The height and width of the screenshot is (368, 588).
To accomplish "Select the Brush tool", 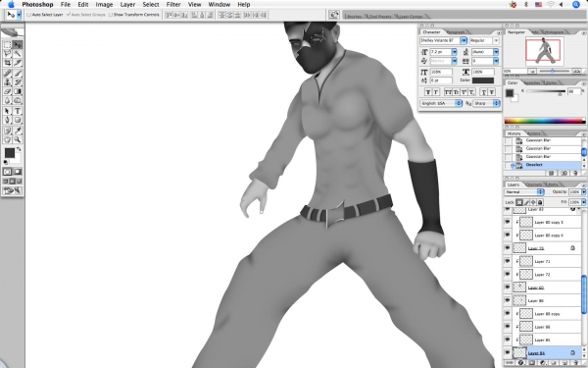I will [x=18, y=74].
